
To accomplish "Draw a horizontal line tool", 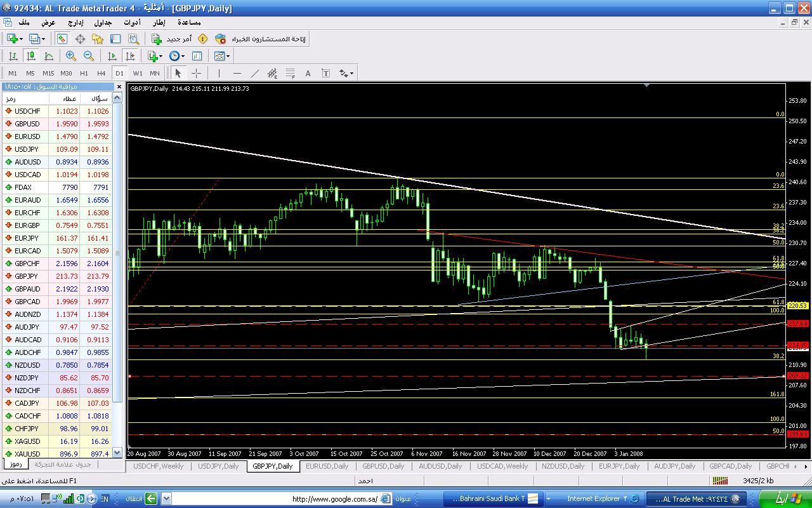I will (x=237, y=73).
